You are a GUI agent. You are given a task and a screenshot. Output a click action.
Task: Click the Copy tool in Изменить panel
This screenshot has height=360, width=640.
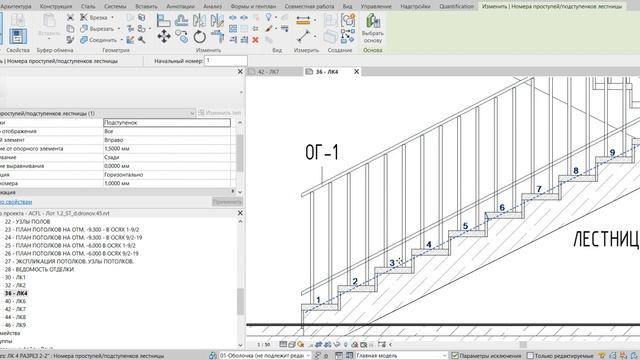pyautogui.click(x=182, y=37)
